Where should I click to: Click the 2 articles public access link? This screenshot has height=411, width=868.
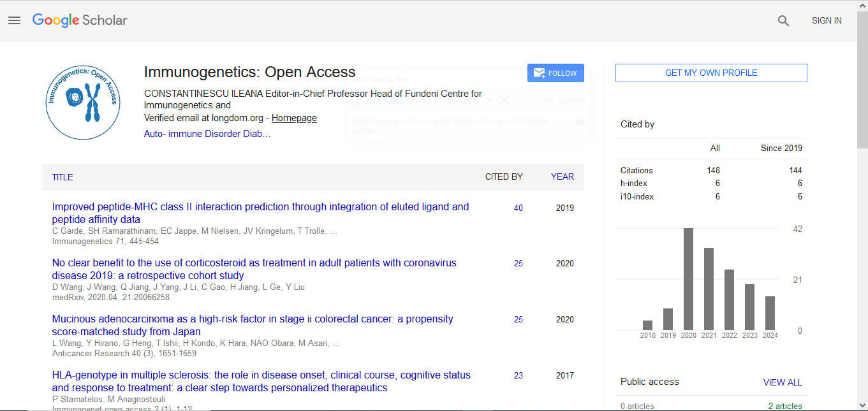coord(785,406)
